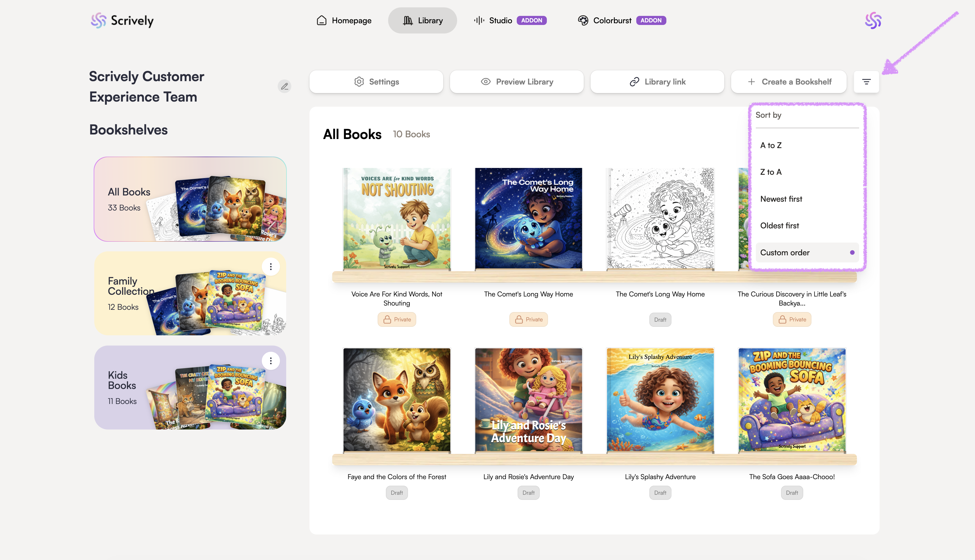975x560 pixels.
Task: Click the pencil edit icon beside library name
Action: 284,86
